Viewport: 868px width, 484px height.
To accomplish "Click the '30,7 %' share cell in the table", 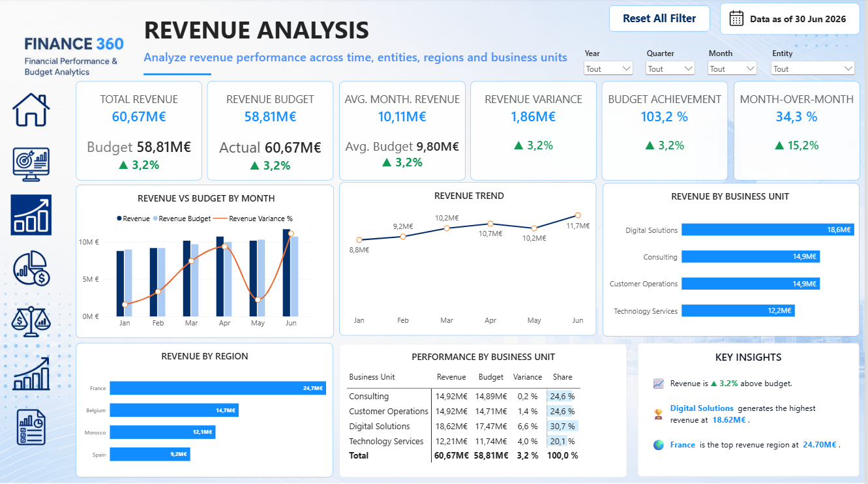I will (563, 427).
